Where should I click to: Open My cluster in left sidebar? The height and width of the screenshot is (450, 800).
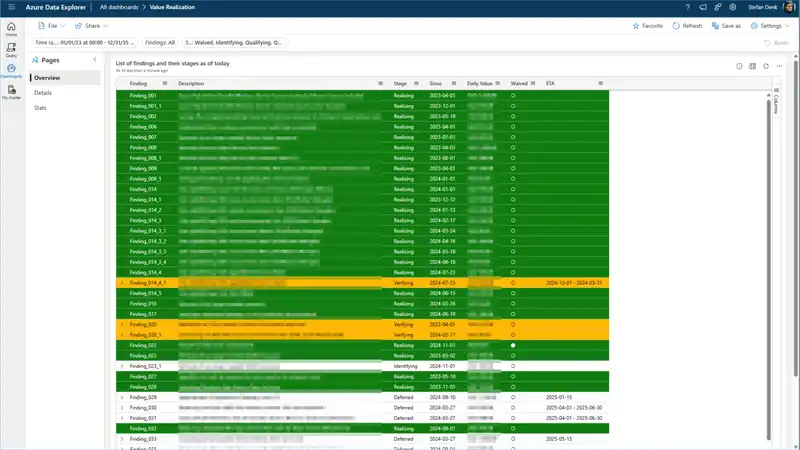tap(11, 91)
